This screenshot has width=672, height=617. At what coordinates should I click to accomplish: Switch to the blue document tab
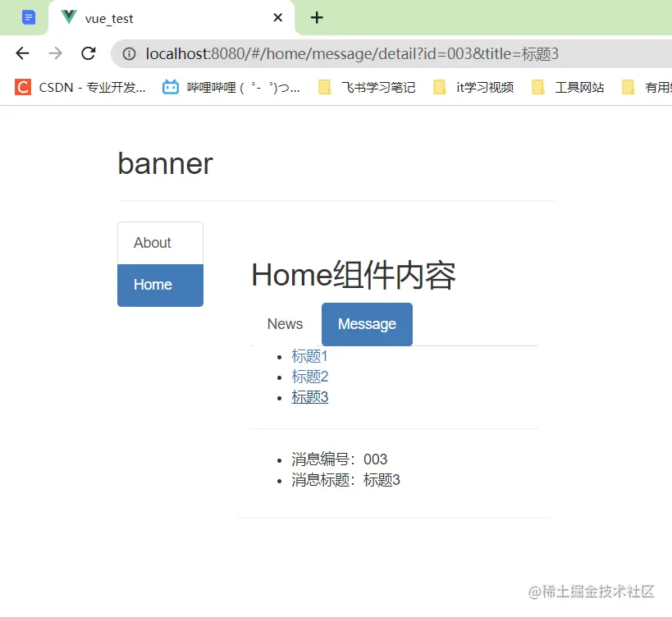pos(29,17)
